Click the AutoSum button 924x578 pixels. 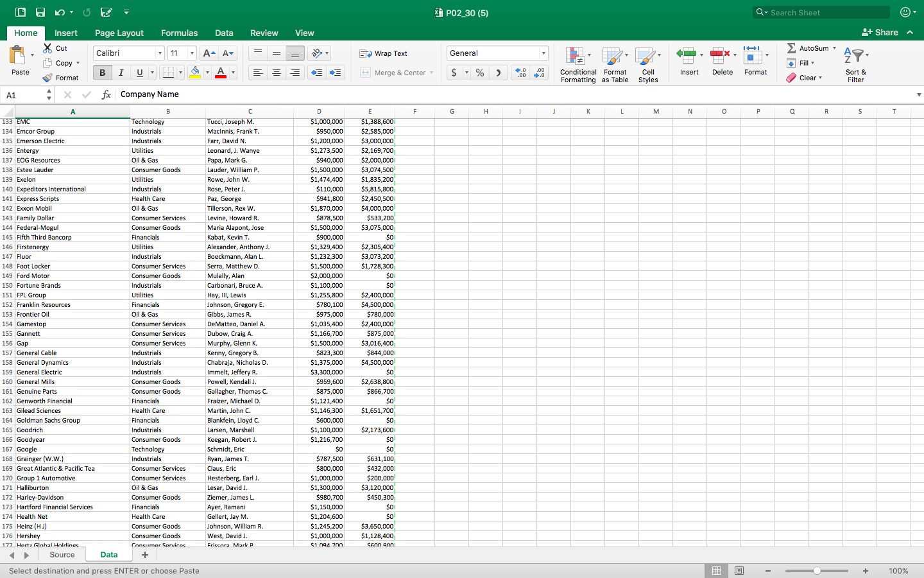click(807, 48)
